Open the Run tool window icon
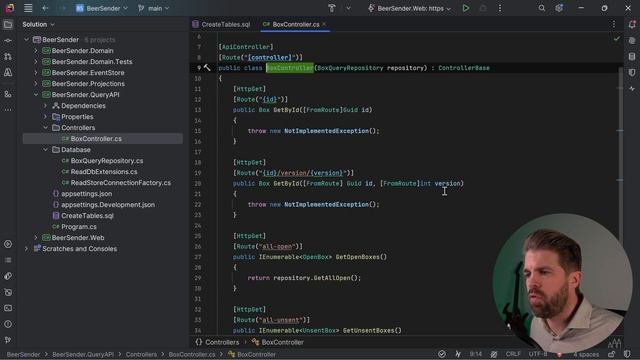640x360 pixels. [x=8, y=244]
